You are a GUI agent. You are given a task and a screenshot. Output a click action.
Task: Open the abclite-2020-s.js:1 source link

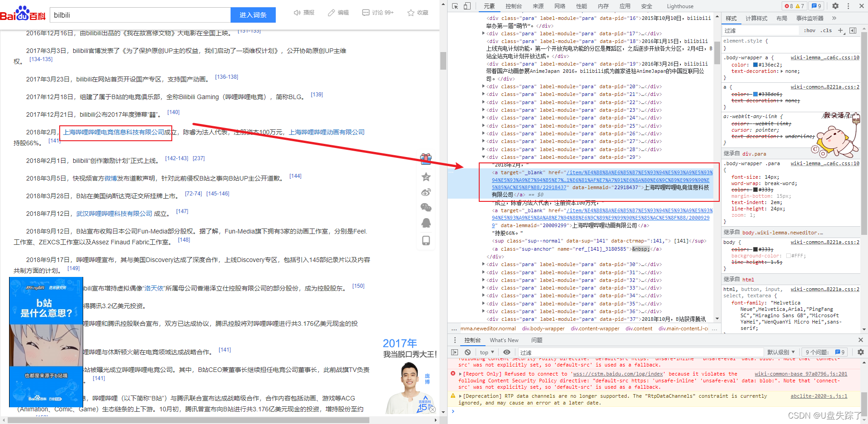pos(819,396)
